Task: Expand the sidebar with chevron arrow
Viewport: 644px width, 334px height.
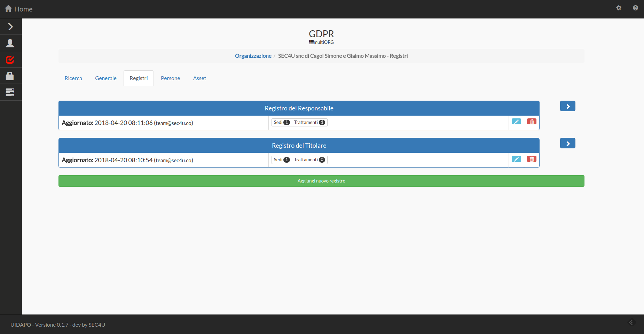Action: pyautogui.click(x=10, y=27)
